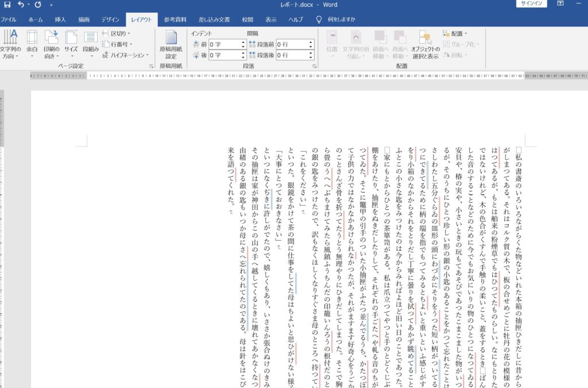The height and width of the screenshot is (388, 588).
Task: Open the サイズ page size menu
Action: click(x=71, y=44)
